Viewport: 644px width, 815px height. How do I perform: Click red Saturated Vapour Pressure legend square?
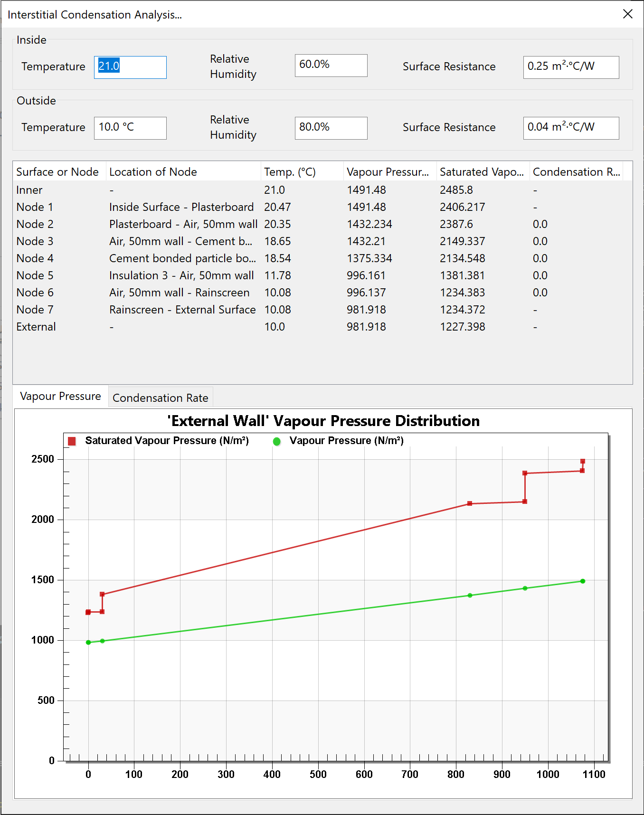72,441
